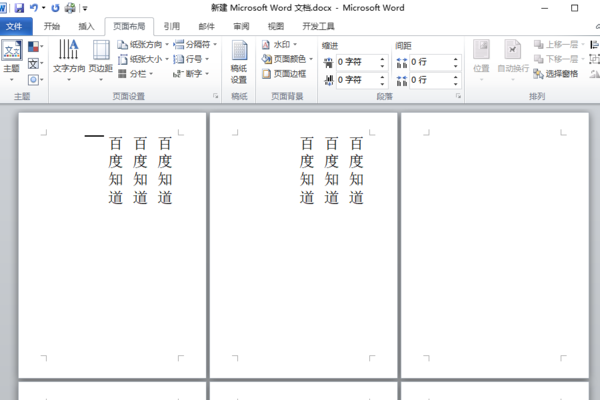Switch to the 引用 (References) tab
Image resolution: width=600 pixels, height=400 pixels.
click(x=171, y=26)
